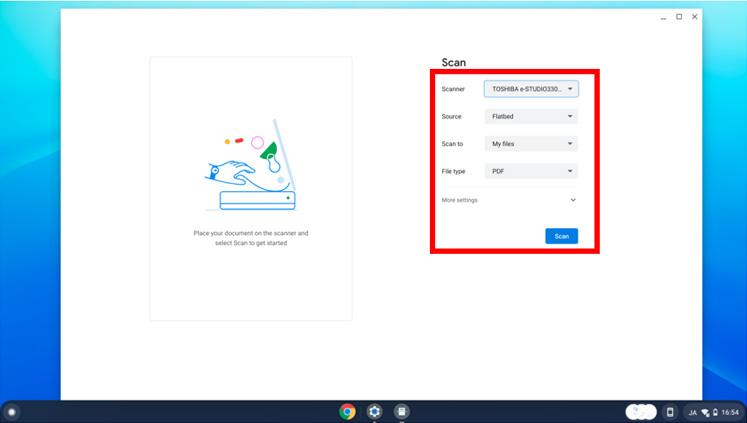Click the More settings label

click(x=460, y=200)
